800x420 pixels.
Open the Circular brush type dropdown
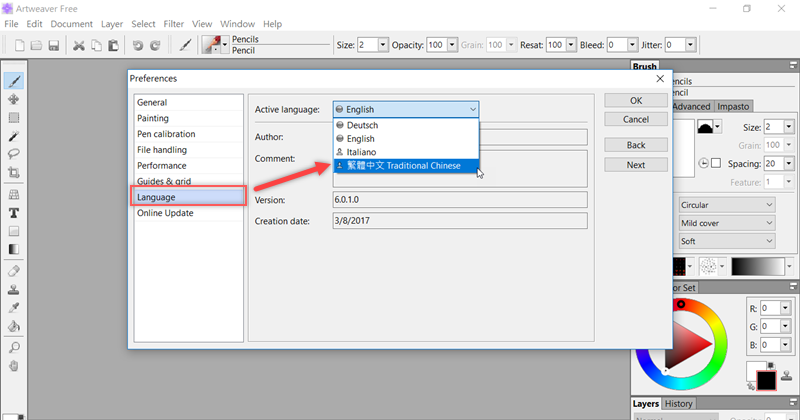726,204
